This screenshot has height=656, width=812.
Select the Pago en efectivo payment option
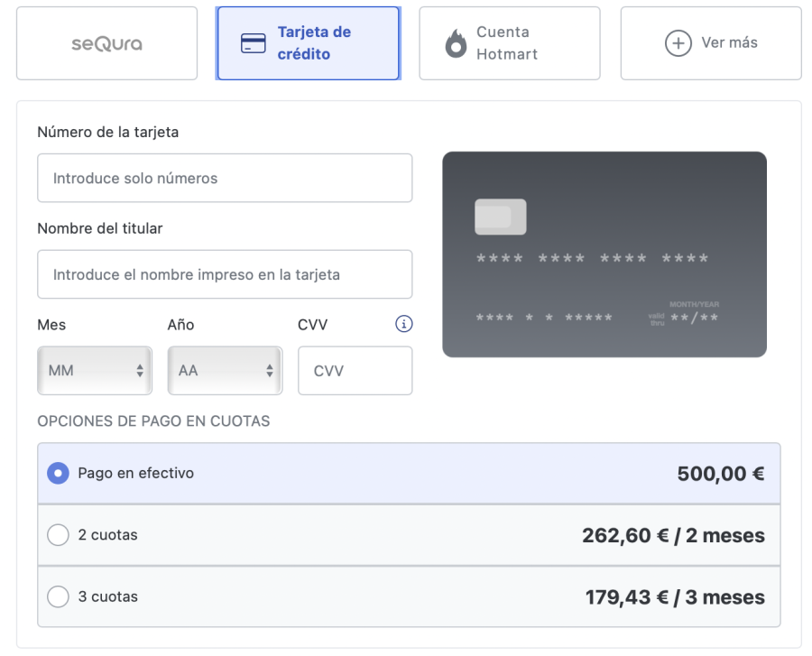pyautogui.click(x=58, y=473)
